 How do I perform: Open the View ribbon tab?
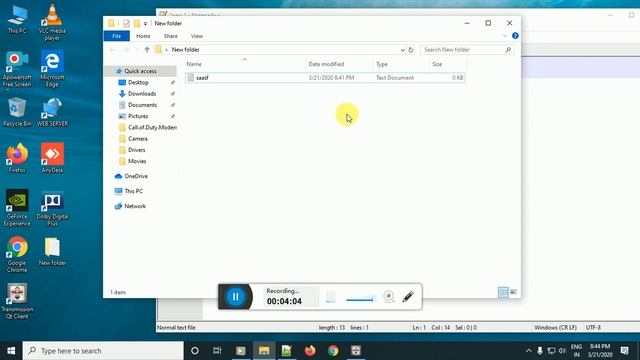[197, 36]
